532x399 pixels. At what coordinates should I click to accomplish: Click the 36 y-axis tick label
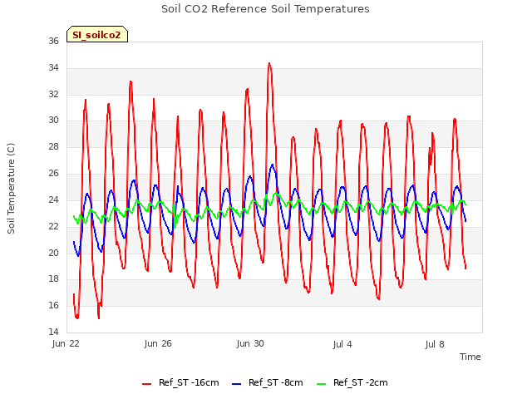(53, 41)
